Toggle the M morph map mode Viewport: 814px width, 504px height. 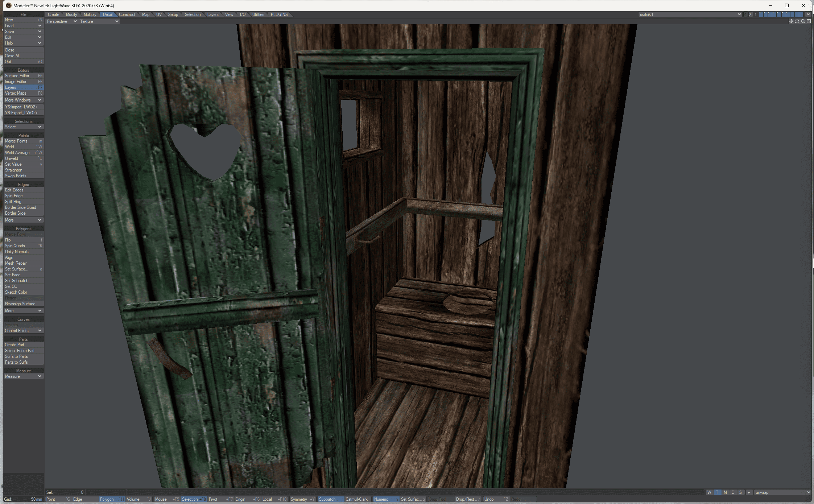point(725,492)
